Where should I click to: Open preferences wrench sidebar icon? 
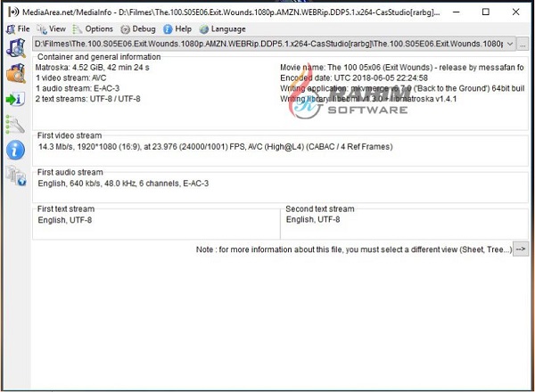(x=15, y=124)
